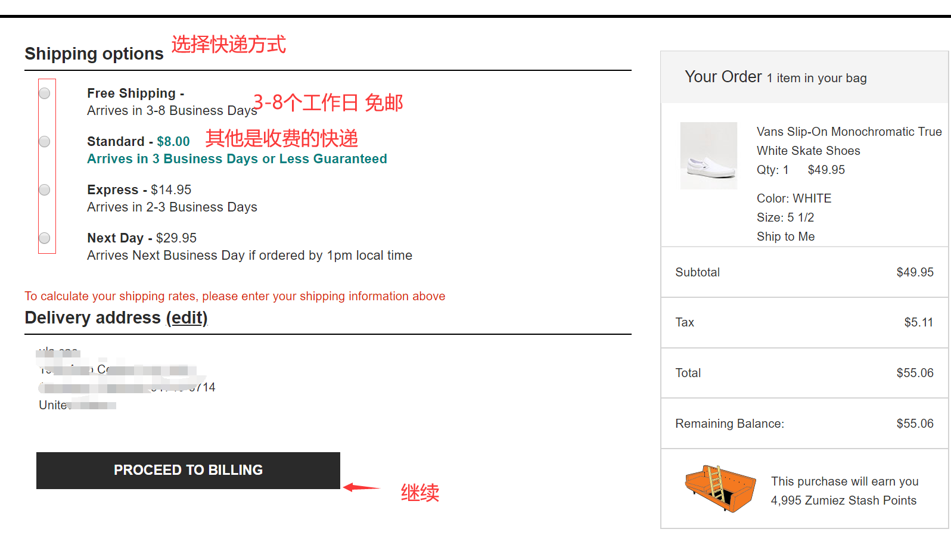This screenshot has height=560, width=951.
Task: Click the "Arrives in 3 Business Days" green text
Action: 237,159
